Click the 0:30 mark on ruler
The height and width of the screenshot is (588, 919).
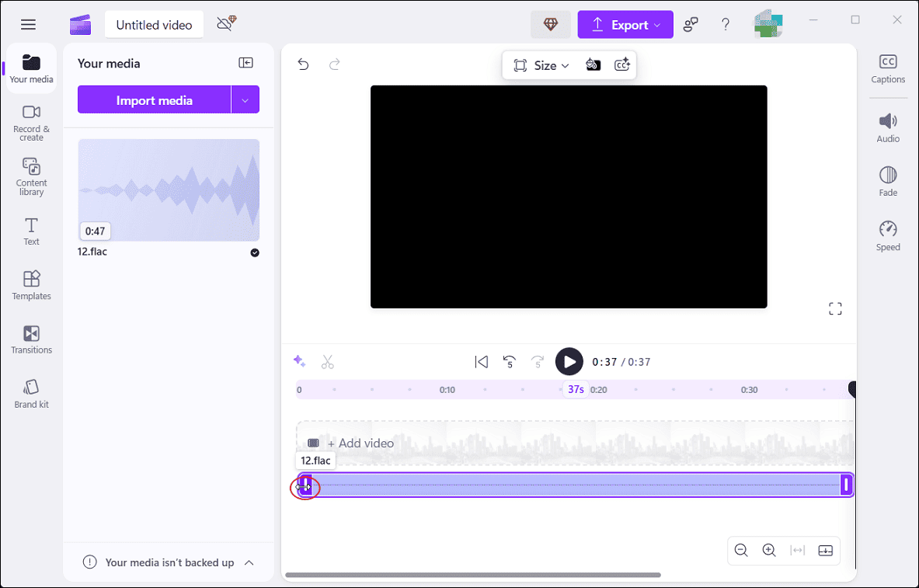pos(749,390)
